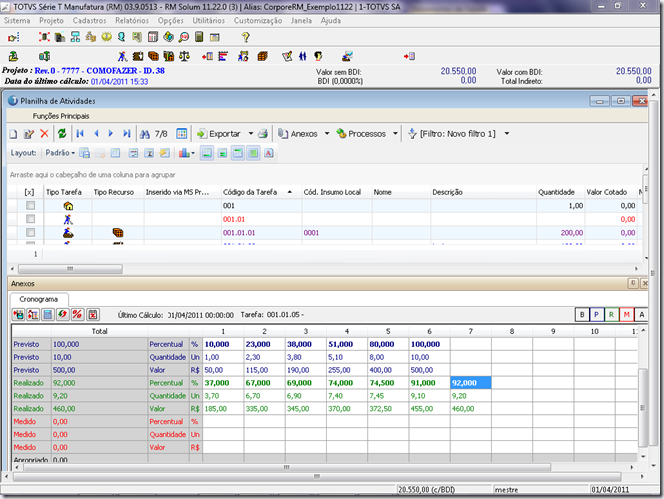The width and height of the screenshot is (664, 499).
Task: Click the red-green refresh icon in Cronograma toolbar
Action: click(x=63, y=314)
